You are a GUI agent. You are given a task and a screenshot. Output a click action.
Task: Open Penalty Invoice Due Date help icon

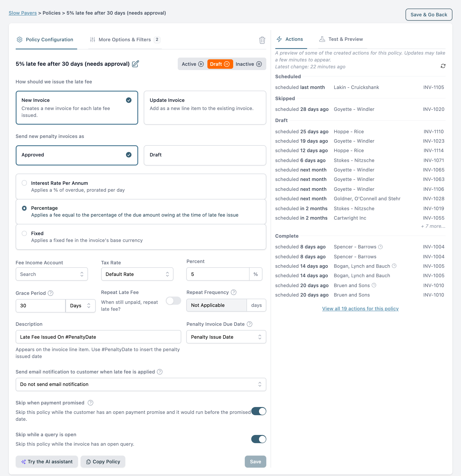[x=250, y=324]
